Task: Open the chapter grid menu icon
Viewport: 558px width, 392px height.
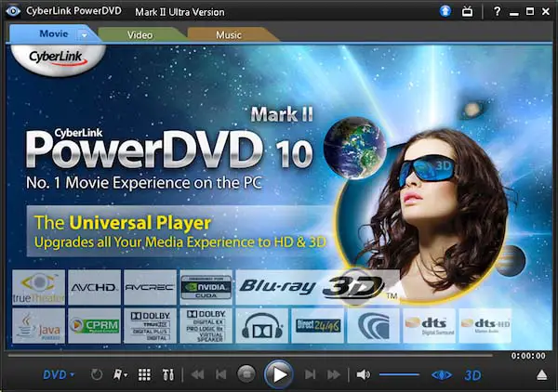Action: [144, 374]
